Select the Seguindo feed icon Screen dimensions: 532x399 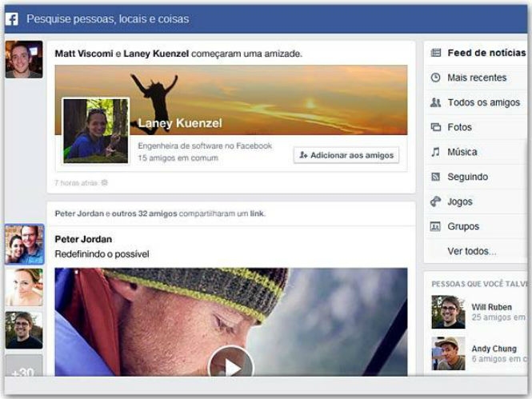(436, 177)
